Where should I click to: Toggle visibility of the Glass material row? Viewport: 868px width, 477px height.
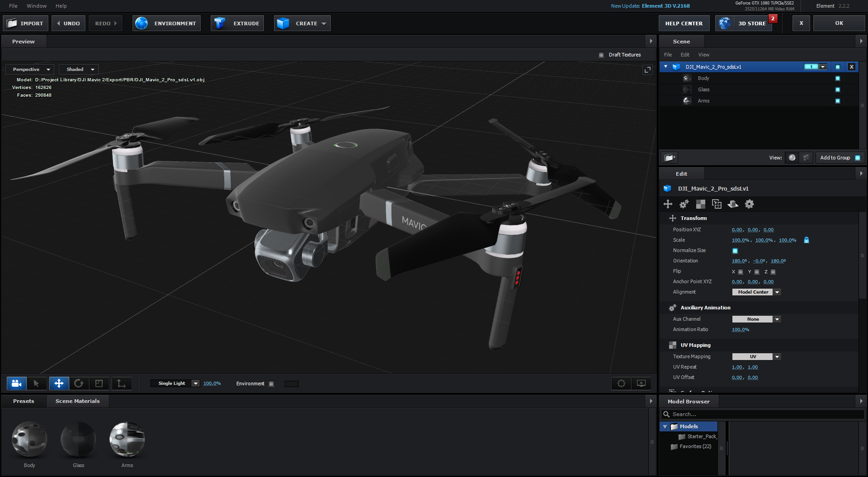pos(838,89)
